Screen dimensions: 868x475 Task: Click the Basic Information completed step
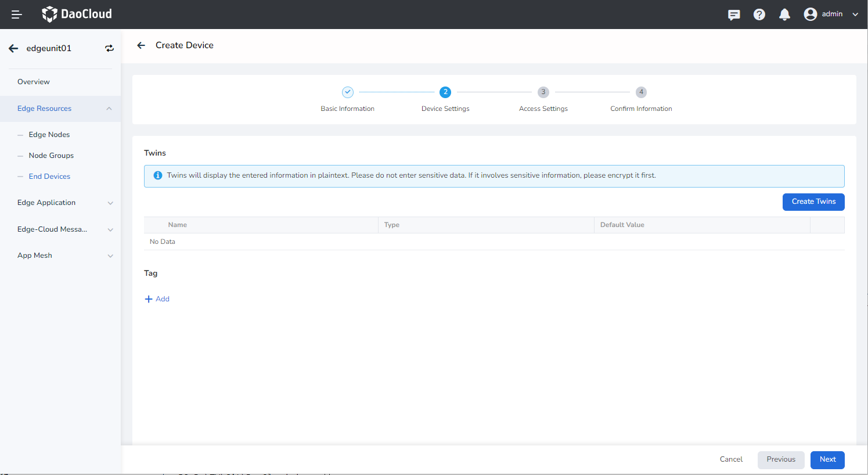(347, 92)
